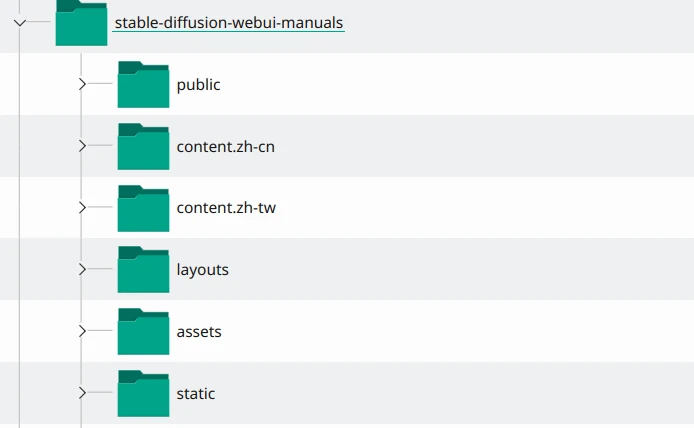Select the content.zh-tw folder name
Image resolution: width=694 pixels, height=428 pixels.
pos(226,209)
